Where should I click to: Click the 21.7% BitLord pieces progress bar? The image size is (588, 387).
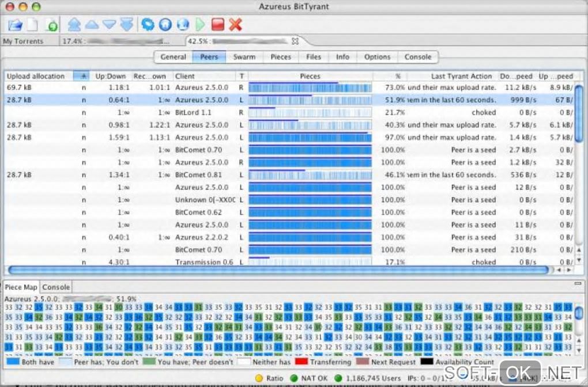(310, 112)
